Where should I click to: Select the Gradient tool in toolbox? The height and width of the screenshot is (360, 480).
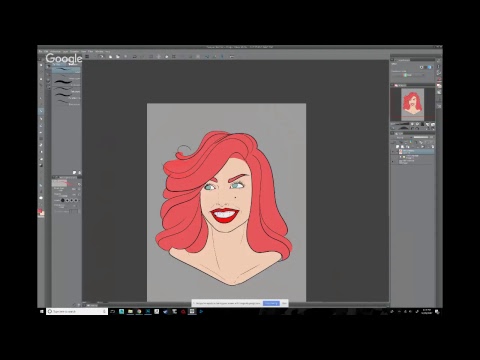click(41, 165)
